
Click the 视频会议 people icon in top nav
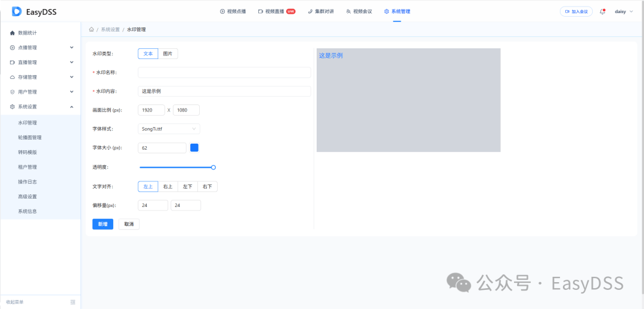click(348, 11)
